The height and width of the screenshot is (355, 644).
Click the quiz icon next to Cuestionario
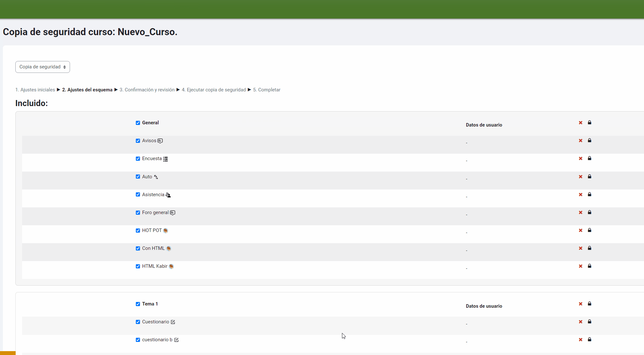click(x=173, y=322)
